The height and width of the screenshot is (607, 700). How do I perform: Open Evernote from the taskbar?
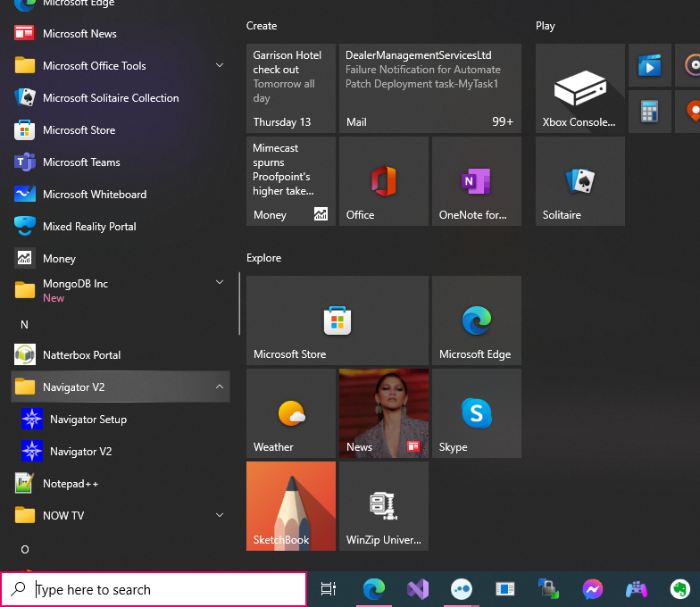coord(680,589)
